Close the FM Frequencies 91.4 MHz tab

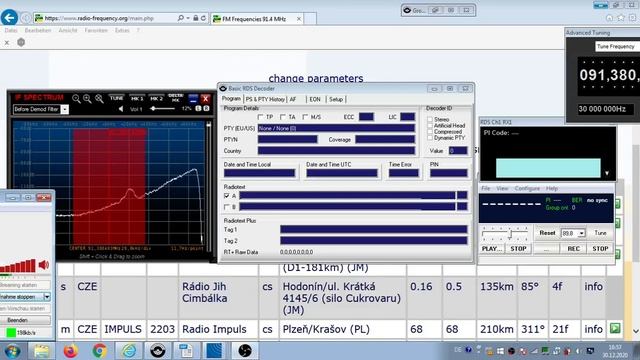tap(299, 19)
